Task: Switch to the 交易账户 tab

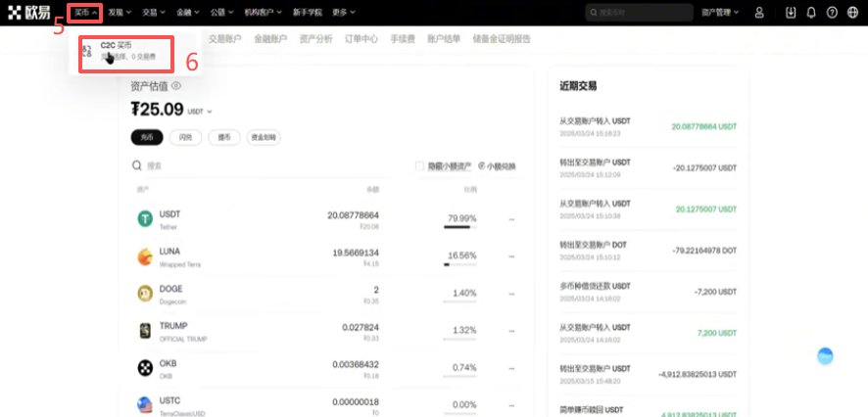Action: pos(224,39)
